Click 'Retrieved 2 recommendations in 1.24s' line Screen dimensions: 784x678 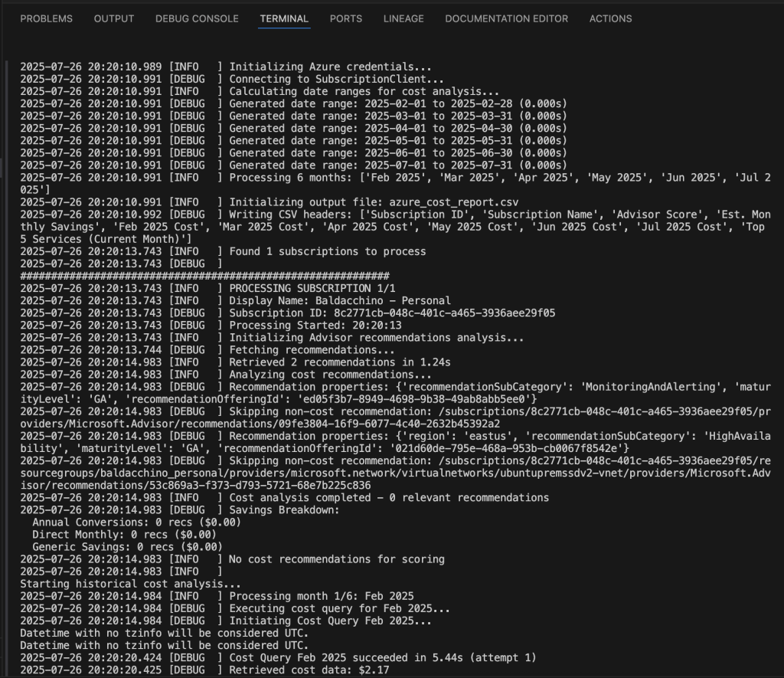[235, 362]
